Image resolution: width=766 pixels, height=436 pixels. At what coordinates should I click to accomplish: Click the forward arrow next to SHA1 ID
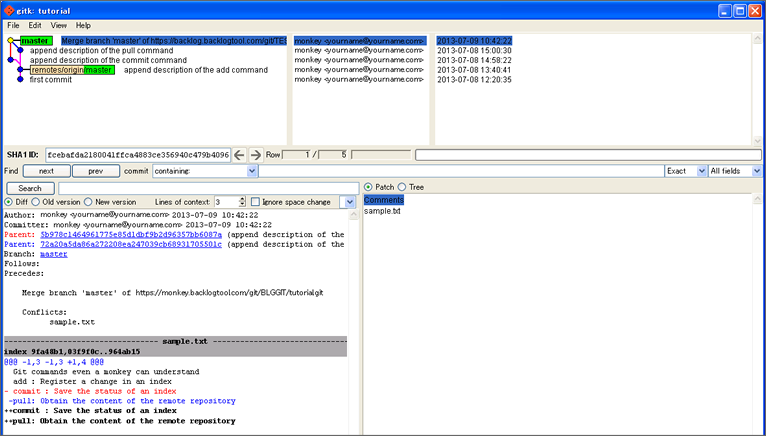(256, 155)
